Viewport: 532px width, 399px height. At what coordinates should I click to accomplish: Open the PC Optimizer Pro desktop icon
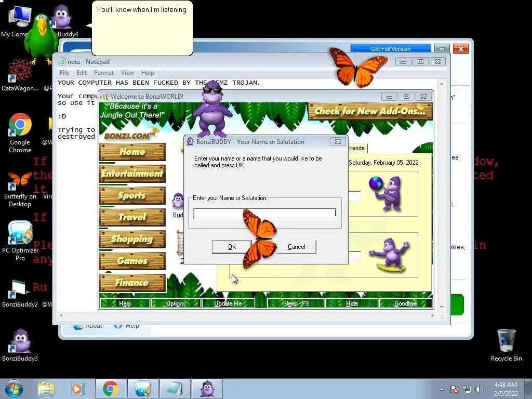[x=20, y=241]
